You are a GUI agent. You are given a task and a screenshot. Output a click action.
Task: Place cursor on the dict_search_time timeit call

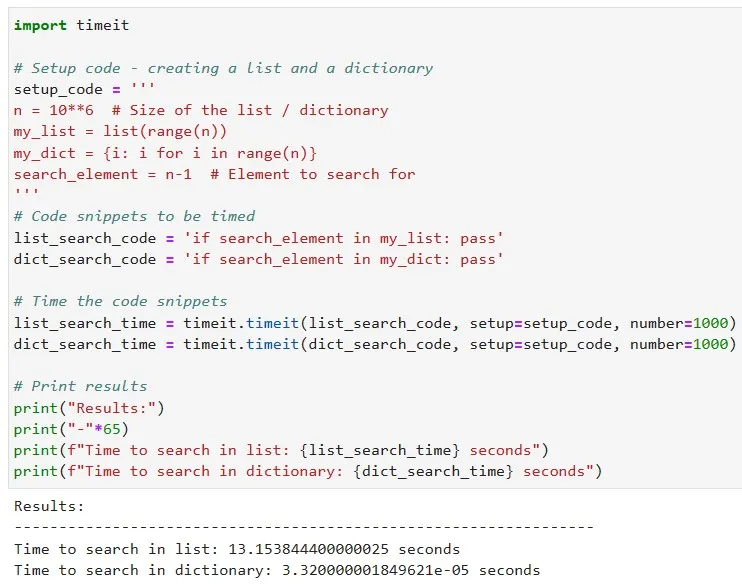[x=375, y=344]
